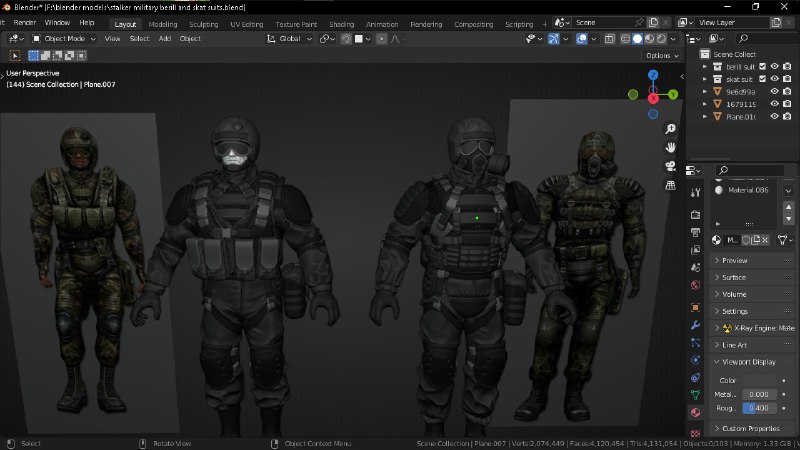Open the viewport View menu

tap(112, 39)
